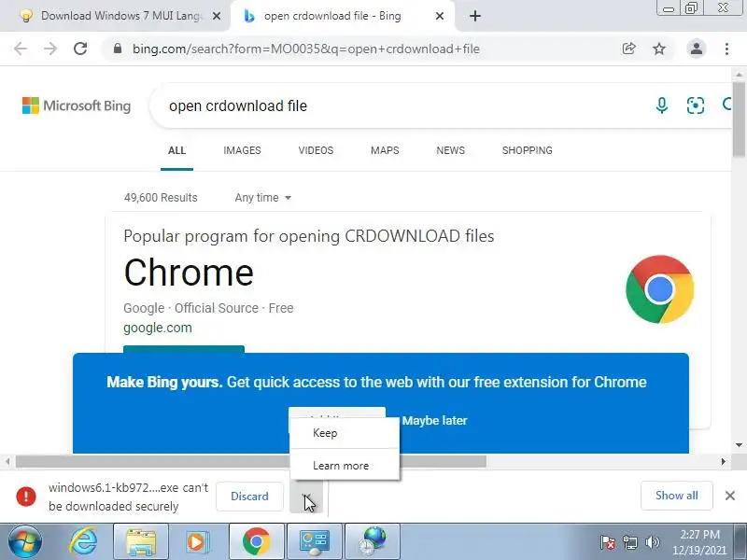
Task: Click the vertical scrollbar down arrow
Action: (x=739, y=445)
